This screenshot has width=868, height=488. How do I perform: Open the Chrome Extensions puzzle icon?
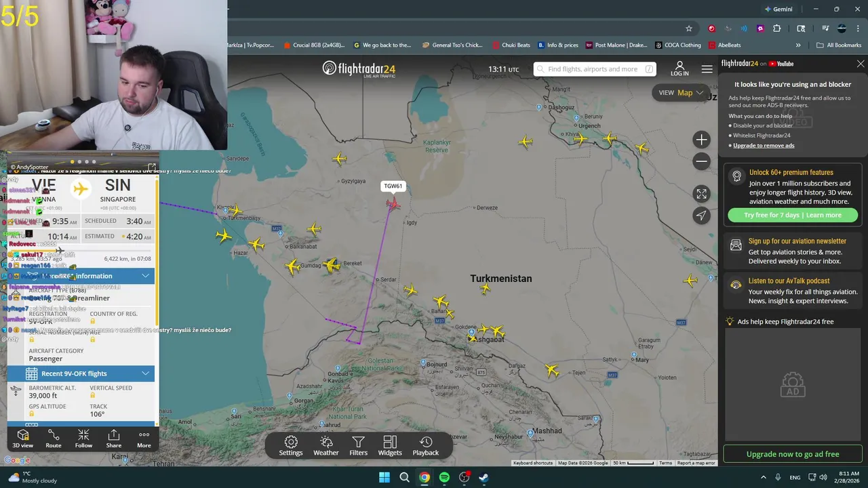tap(777, 28)
